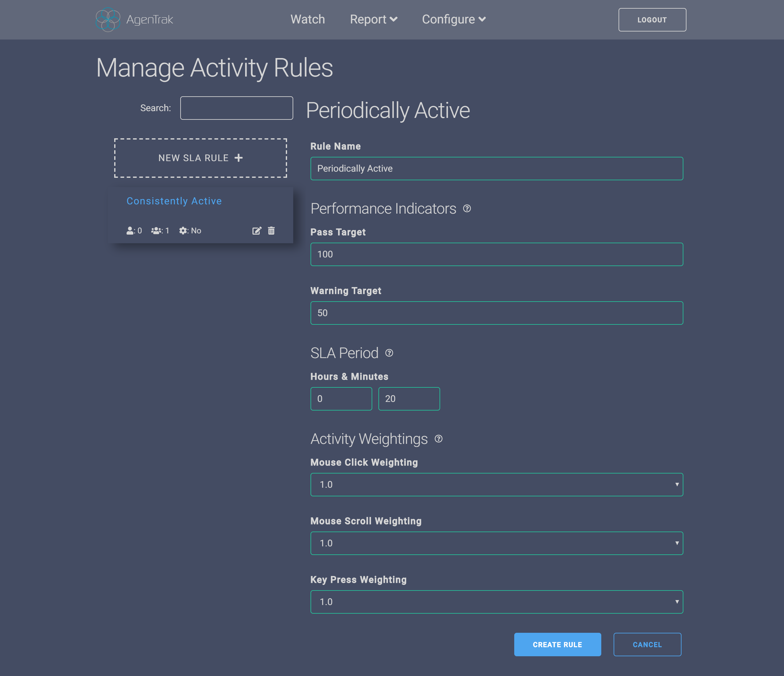Image resolution: width=784 pixels, height=676 pixels.
Task: Click the Logout button
Action: tap(652, 20)
